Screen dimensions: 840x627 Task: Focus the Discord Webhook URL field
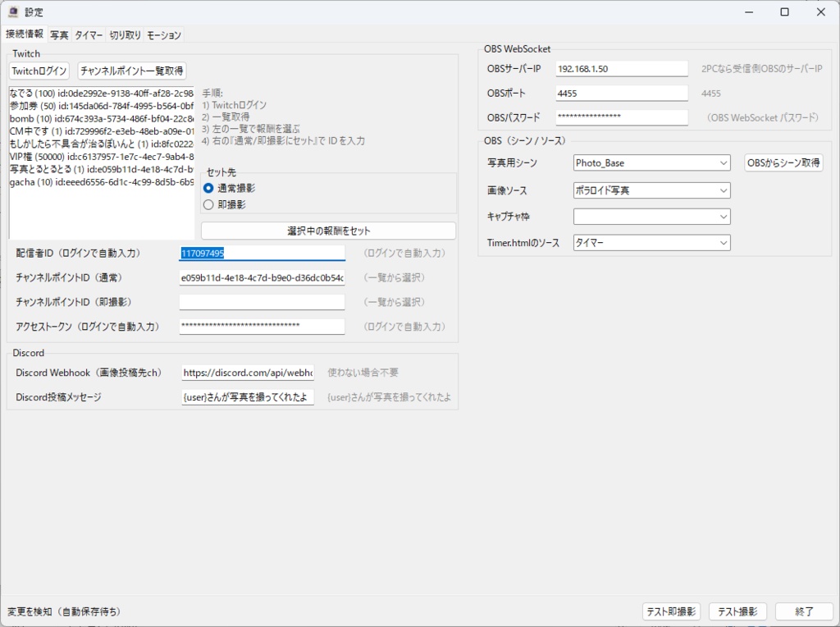(x=248, y=373)
